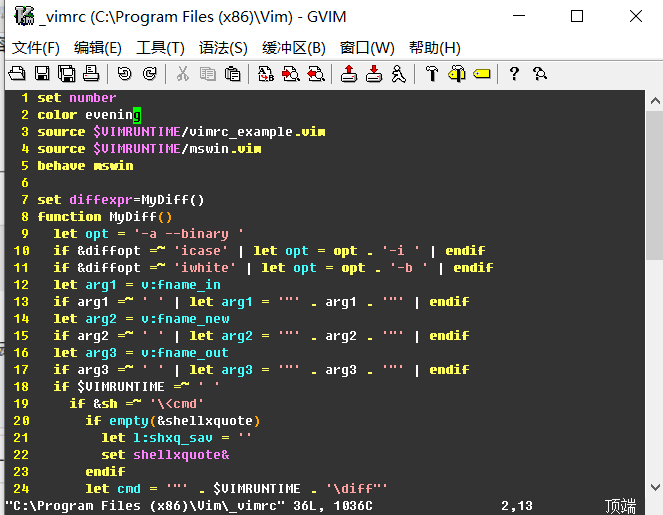
Task: Click the GVIM title bar app icon
Action: [x=24, y=16]
